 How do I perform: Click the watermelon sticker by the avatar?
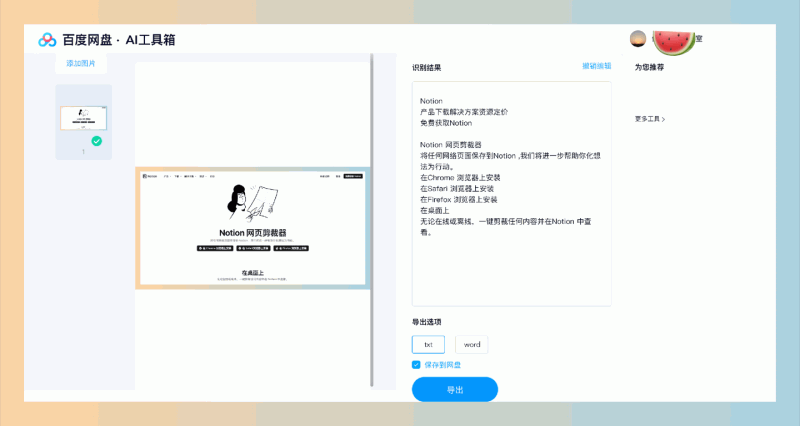point(673,42)
